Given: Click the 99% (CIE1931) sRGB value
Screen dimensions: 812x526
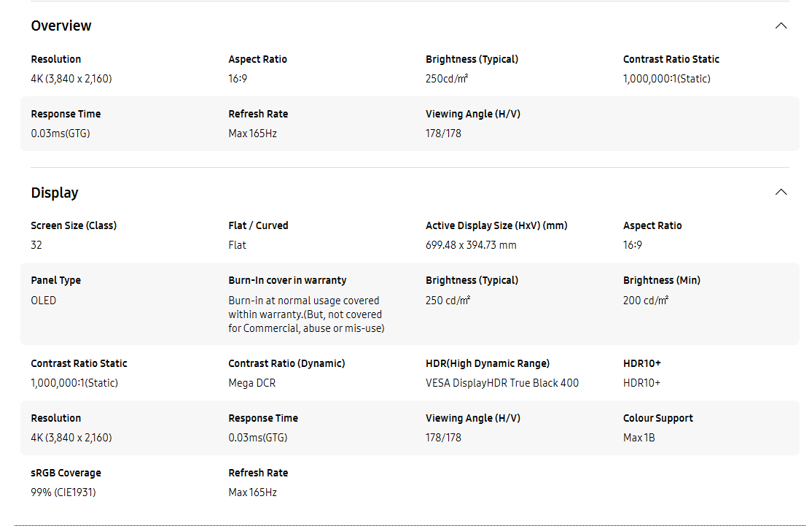Looking at the screenshot, I should (x=63, y=492).
